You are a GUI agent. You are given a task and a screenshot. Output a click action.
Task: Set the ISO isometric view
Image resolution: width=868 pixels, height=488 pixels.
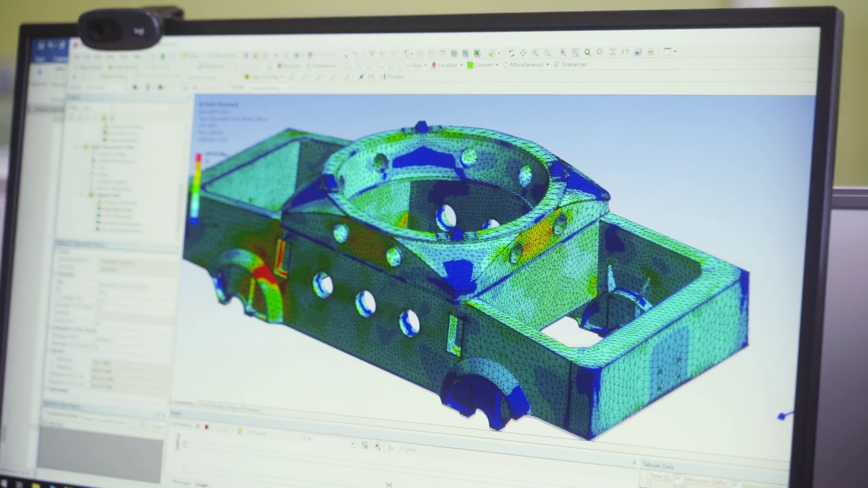click(612, 52)
